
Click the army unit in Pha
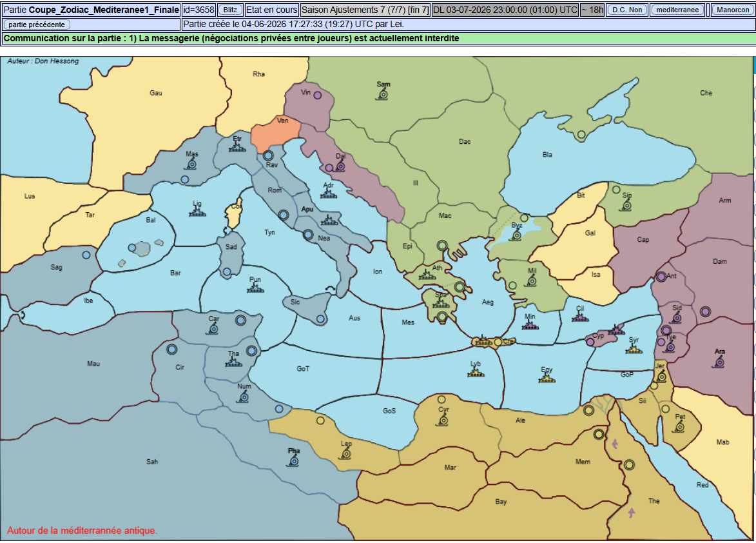pyautogui.click(x=294, y=461)
